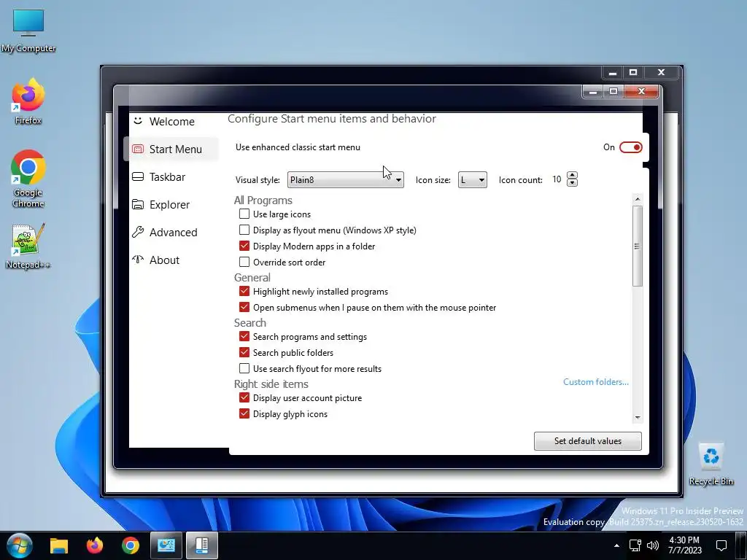Uncheck Display glyph icons

pos(244,413)
